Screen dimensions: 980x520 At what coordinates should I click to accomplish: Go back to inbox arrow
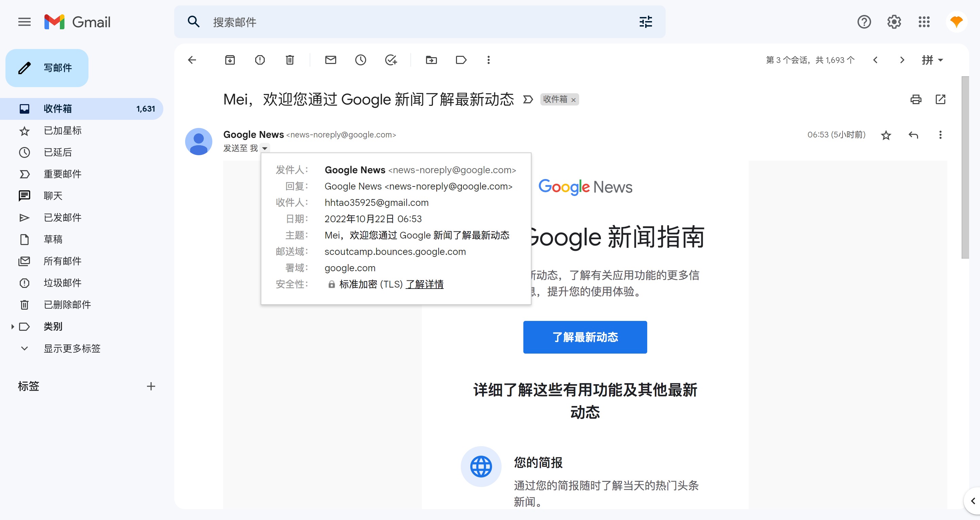tap(192, 60)
